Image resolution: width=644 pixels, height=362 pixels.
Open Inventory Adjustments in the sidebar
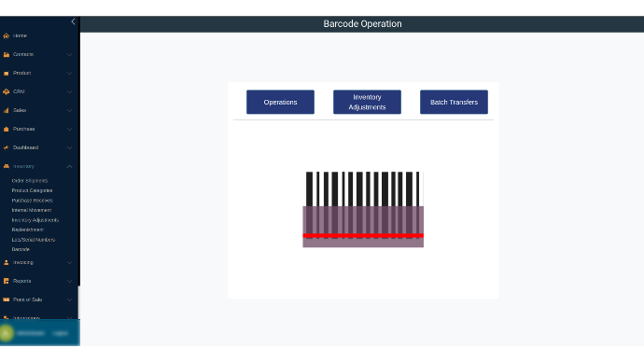pos(35,220)
